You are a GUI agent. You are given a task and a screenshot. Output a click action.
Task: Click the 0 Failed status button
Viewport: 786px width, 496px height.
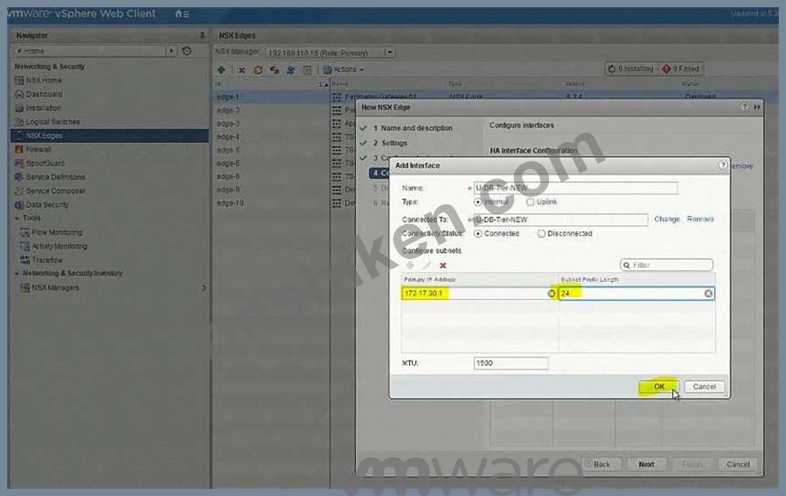681,69
